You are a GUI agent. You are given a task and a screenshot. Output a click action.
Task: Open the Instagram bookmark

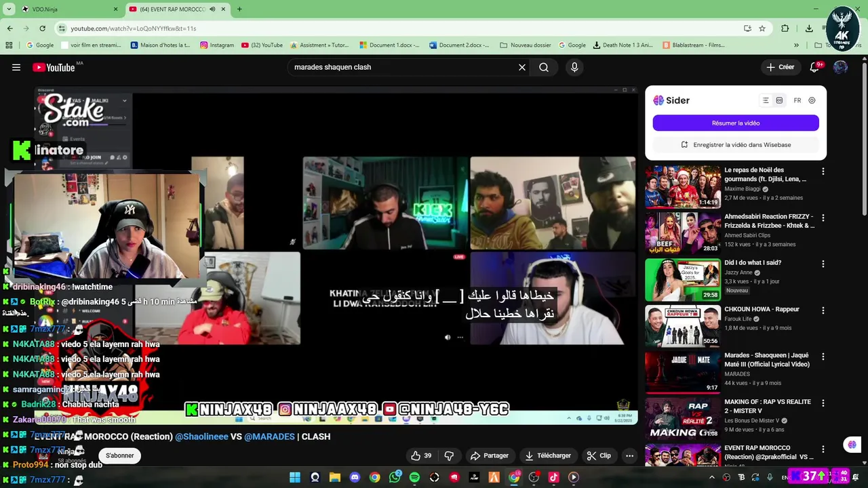coord(217,45)
